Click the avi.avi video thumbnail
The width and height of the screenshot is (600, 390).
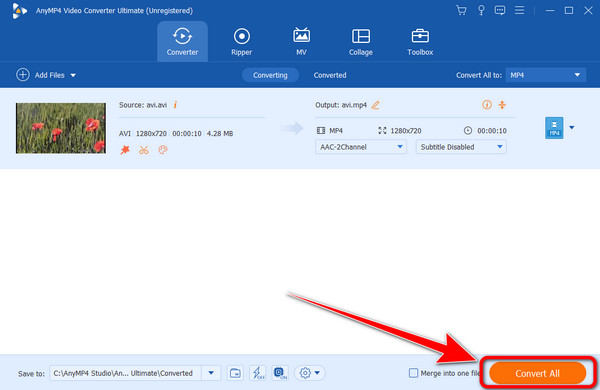[x=61, y=128]
